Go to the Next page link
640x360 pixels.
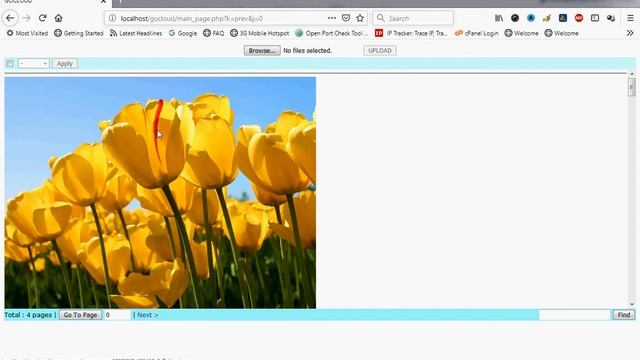point(147,315)
